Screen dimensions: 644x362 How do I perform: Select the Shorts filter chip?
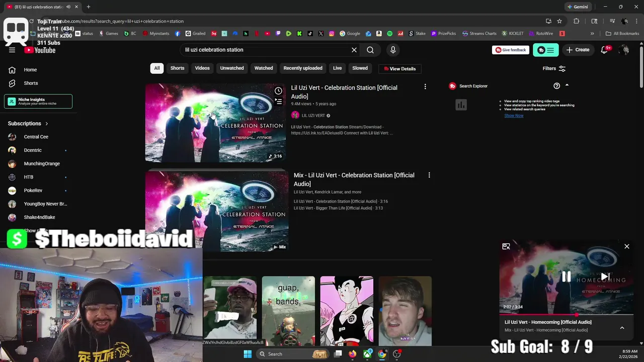coord(177,68)
